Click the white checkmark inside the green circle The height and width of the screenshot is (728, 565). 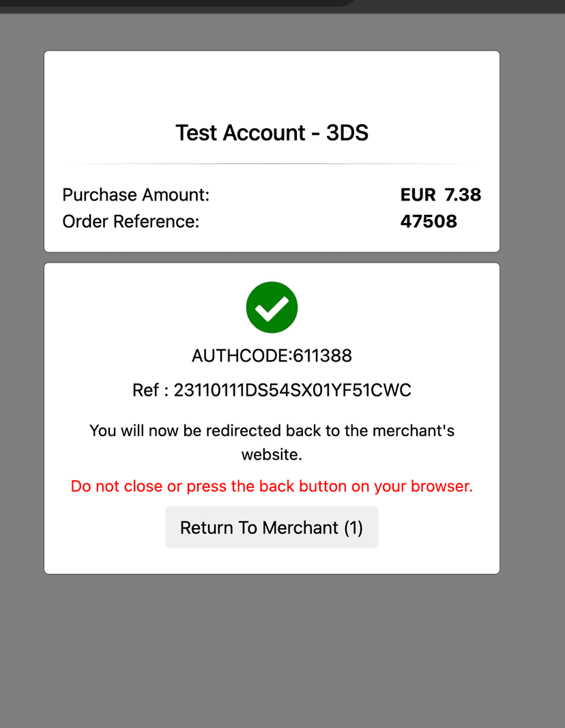click(x=272, y=308)
